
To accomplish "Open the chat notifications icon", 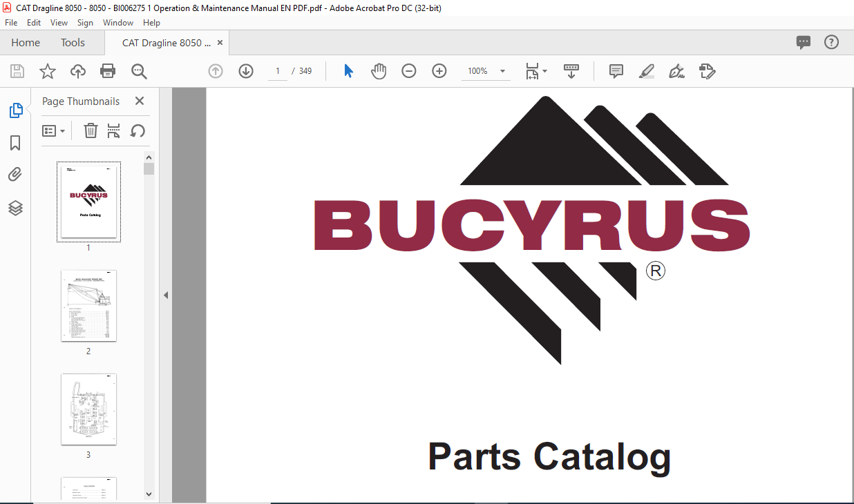I will (804, 42).
